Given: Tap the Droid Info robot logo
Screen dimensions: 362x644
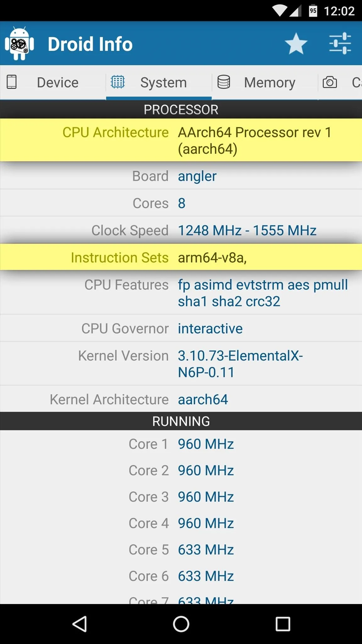Looking at the screenshot, I should pyautogui.click(x=19, y=43).
